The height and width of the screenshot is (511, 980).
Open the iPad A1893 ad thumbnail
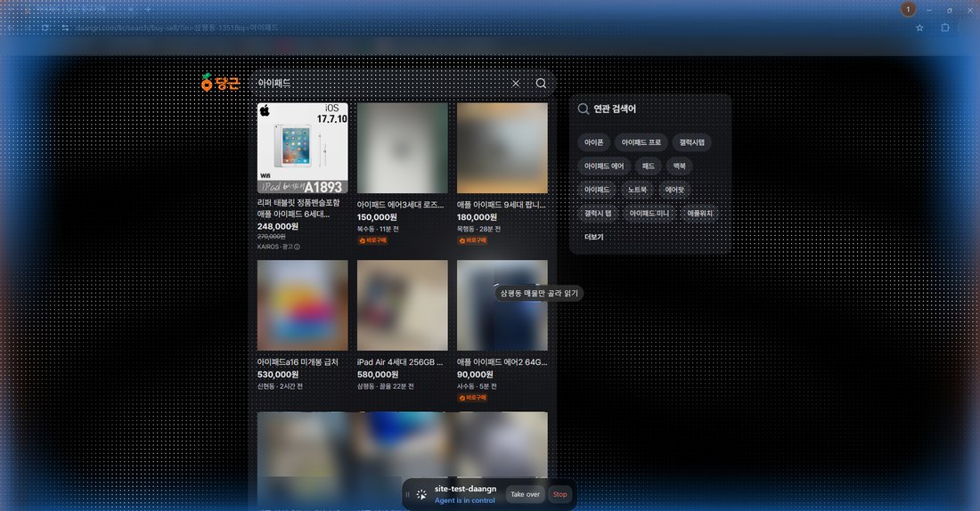point(303,148)
